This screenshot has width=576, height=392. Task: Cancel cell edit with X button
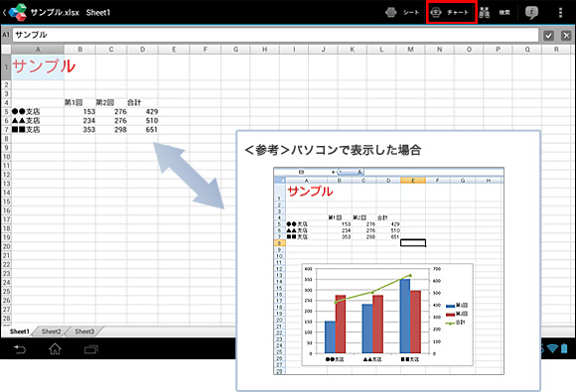(x=566, y=36)
